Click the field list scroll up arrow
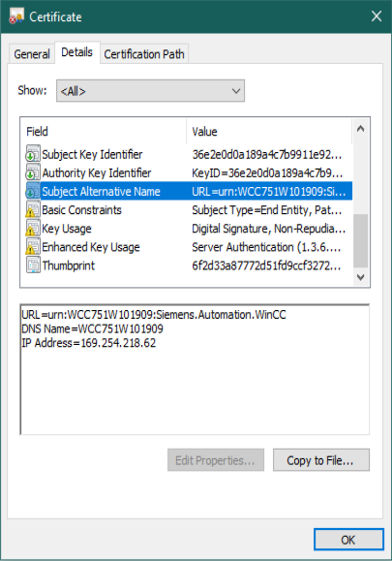392x561 pixels. pyautogui.click(x=361, y=129)
